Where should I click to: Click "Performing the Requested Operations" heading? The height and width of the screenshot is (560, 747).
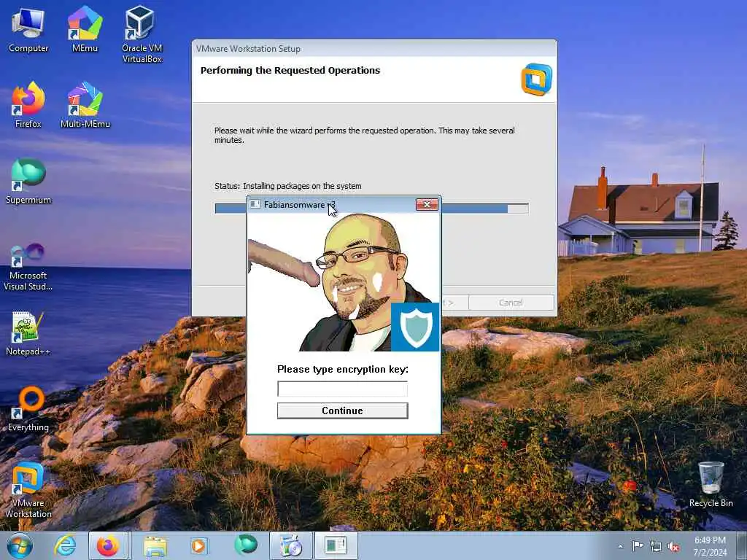click(x=290, y=71)
